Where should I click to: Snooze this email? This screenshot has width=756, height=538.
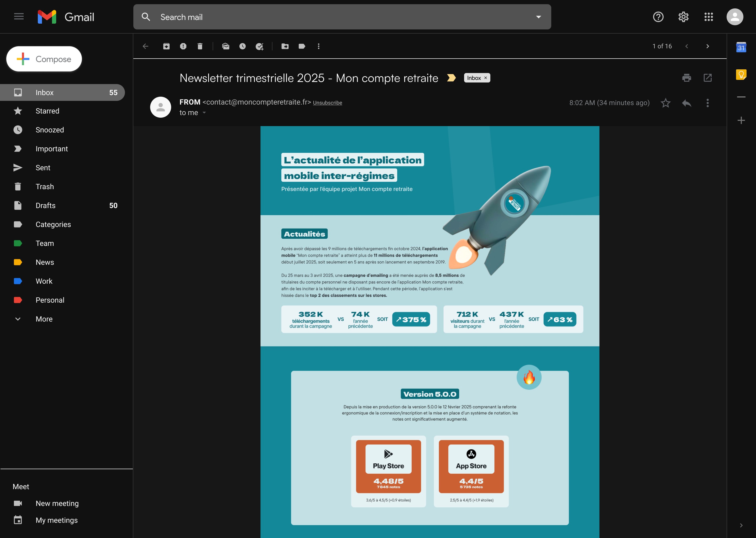point(243,46)
